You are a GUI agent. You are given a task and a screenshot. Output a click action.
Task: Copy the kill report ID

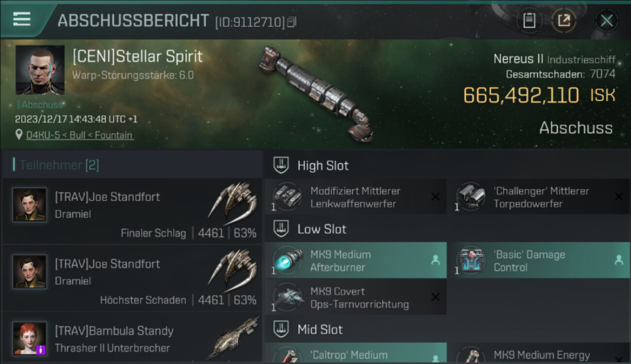click(291, 22)
